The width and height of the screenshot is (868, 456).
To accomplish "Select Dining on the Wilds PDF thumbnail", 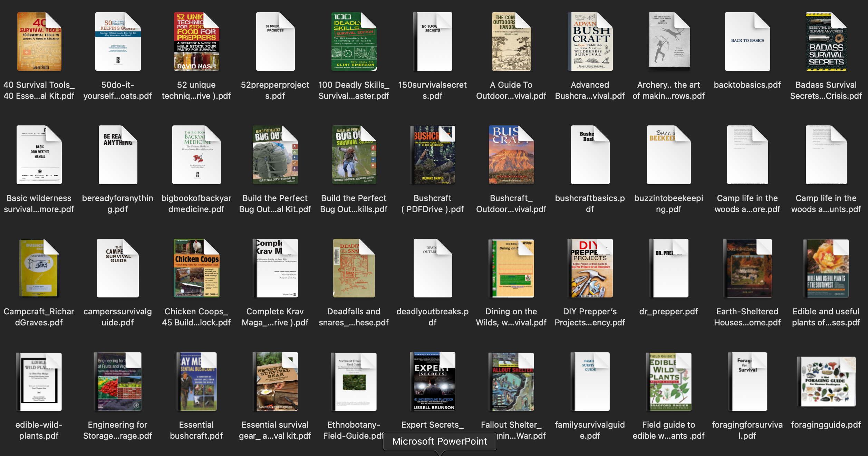I will (511, 268).
